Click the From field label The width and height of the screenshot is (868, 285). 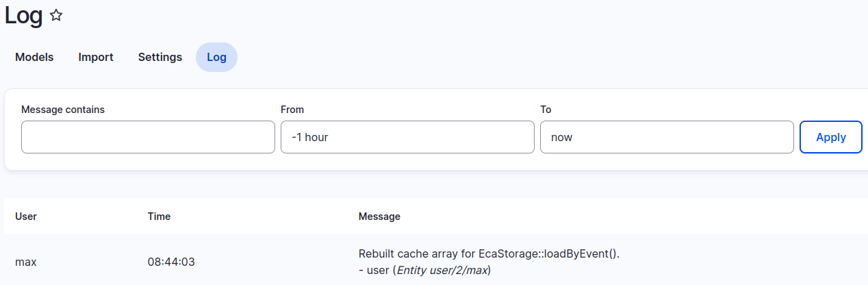292,110
